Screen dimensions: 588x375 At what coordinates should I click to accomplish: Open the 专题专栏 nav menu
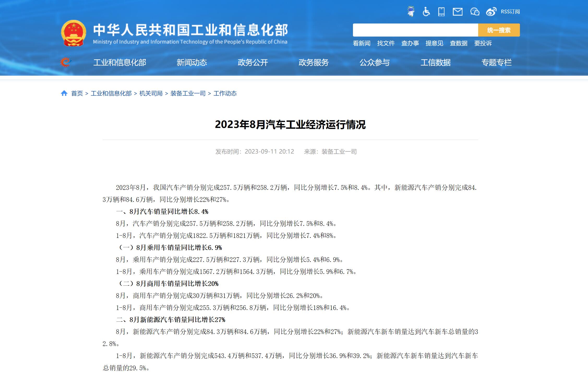[496, 62]
